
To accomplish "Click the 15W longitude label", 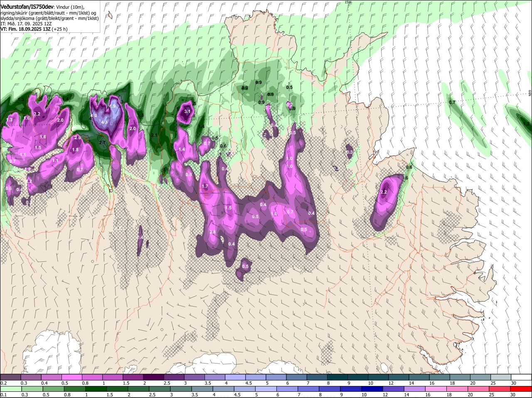I will (x=348, y=2).
